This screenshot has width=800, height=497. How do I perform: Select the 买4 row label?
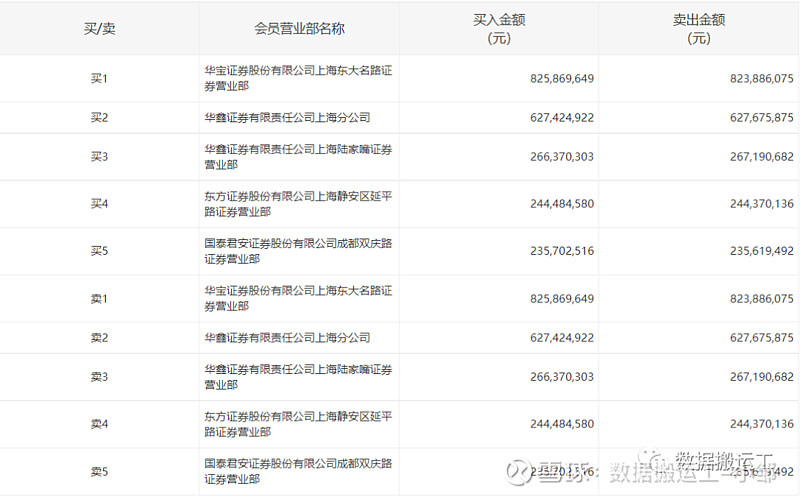pyautogui.click(x=99, y=204)
